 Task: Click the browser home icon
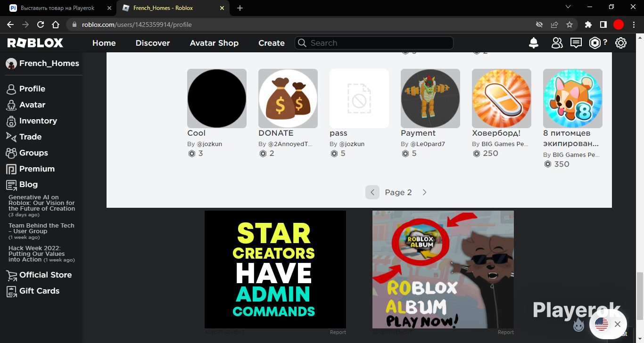56,24
